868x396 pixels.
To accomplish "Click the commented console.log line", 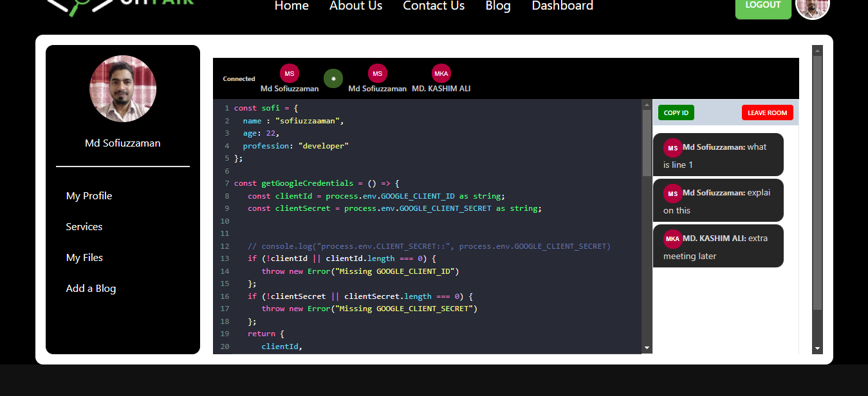I will coord(429,246).
